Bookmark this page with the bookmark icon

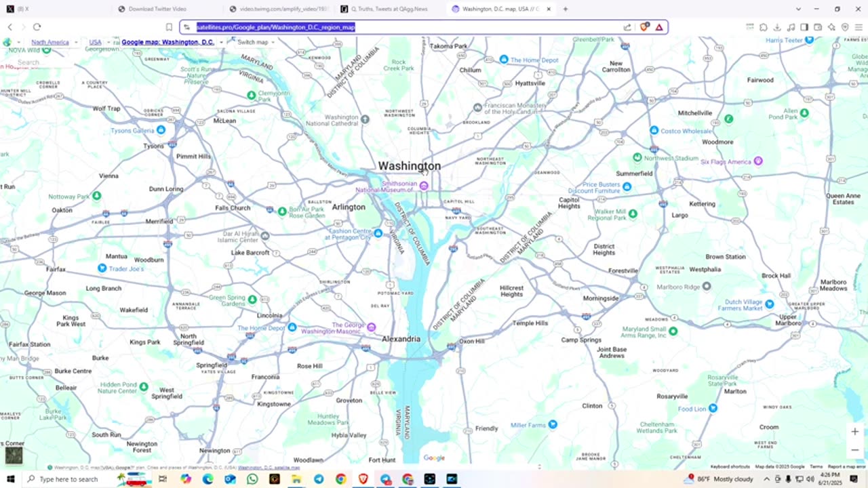(x=169, y=27)
